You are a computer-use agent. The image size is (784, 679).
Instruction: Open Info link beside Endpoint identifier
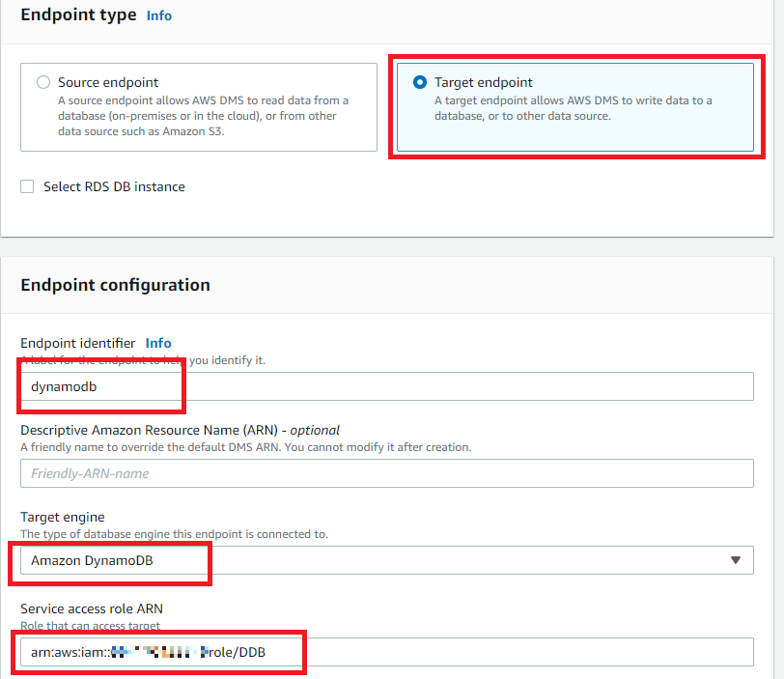click(158, 343)
